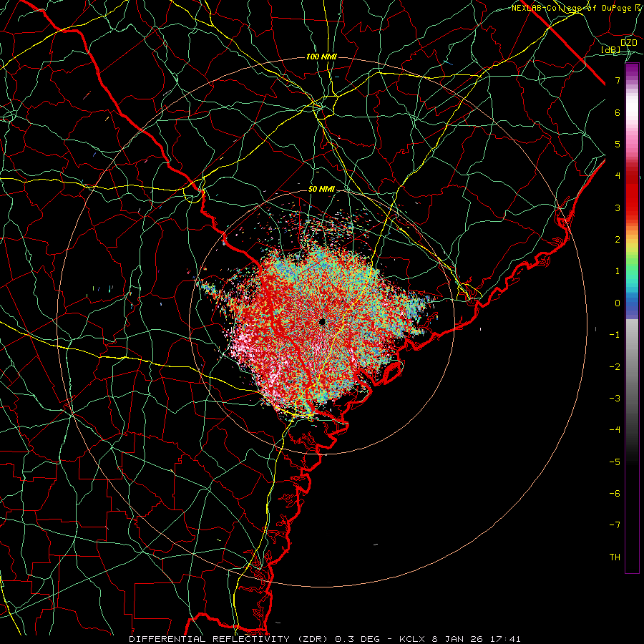Image resolution: width=644 pixels, height=644 pixels.
Task: Click the 4 dB value on the color scale
Action: [x=618, y=176]
